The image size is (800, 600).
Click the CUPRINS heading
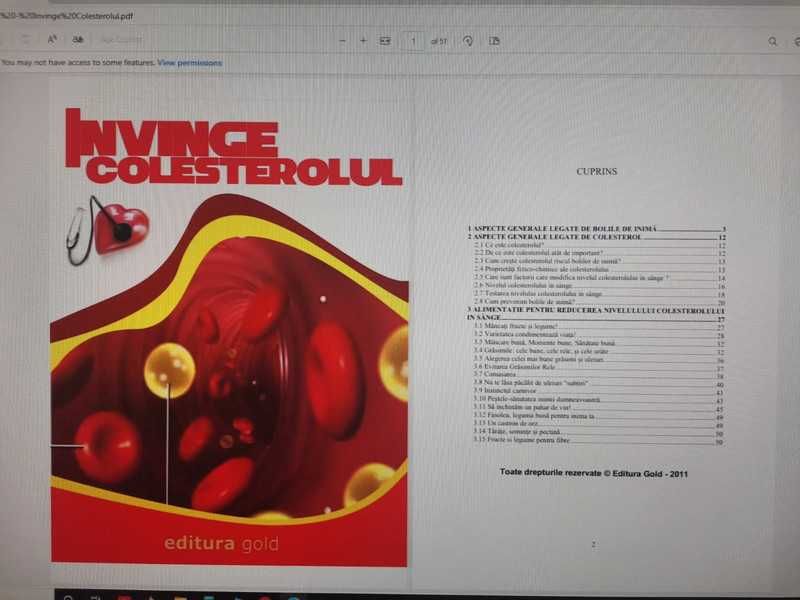click(x=596, y=171)
